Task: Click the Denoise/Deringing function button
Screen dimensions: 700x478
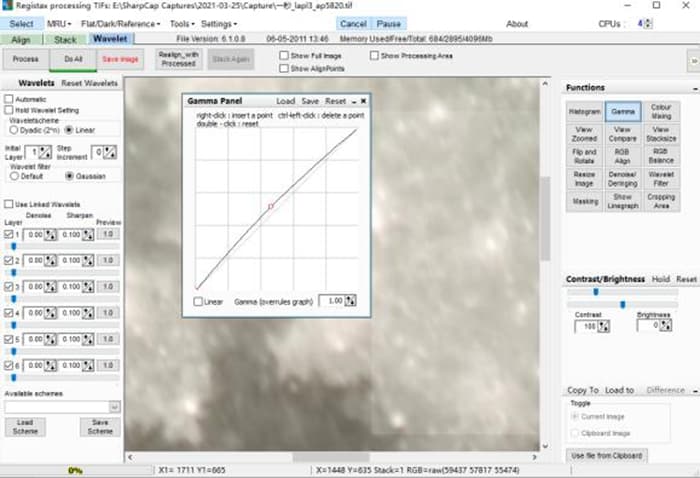Action: pyautogui.click(x=622, y=178)
